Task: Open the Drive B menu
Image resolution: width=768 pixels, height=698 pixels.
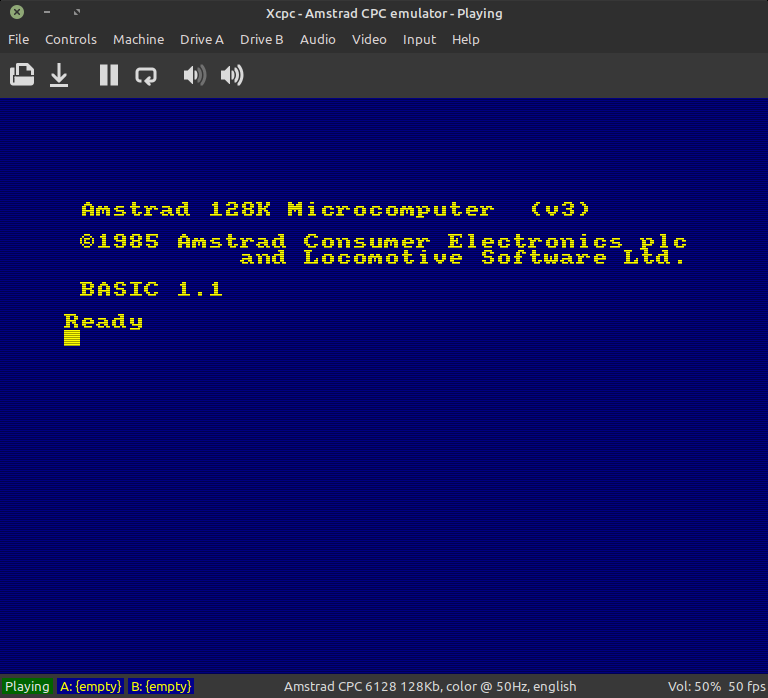Action: (262, 40)
